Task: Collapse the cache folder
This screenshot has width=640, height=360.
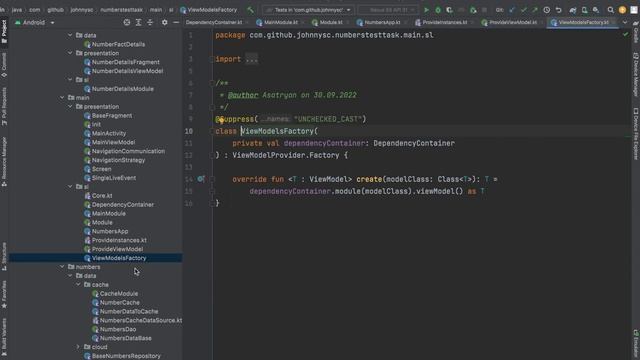Action: click(x=78, y=284)
